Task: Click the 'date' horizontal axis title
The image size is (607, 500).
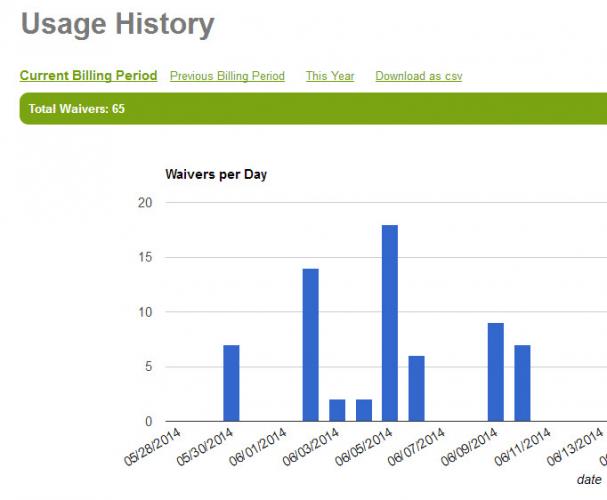Action: coord(588,480)
